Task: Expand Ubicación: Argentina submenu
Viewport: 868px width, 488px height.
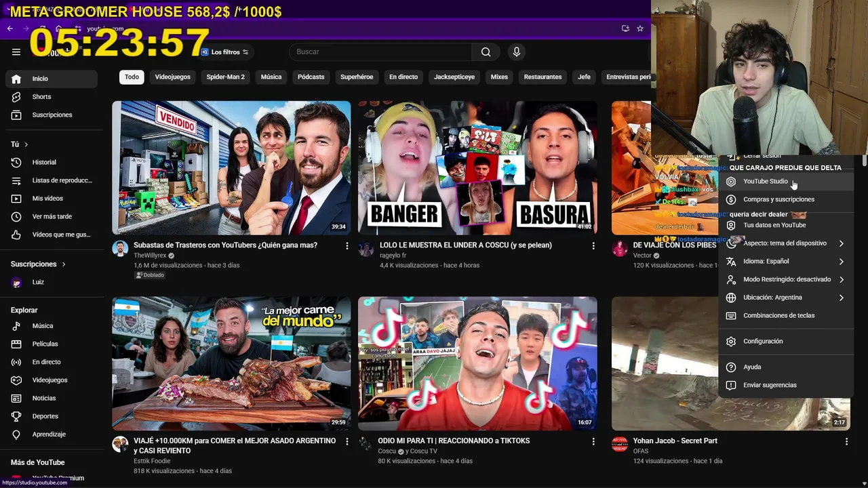Action: [785, 298]
